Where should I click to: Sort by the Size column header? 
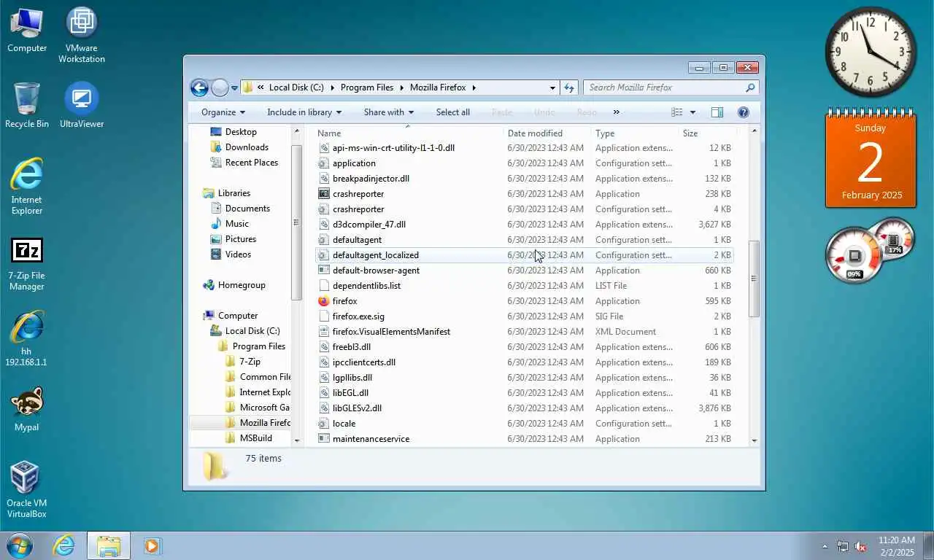coord(707,133)
